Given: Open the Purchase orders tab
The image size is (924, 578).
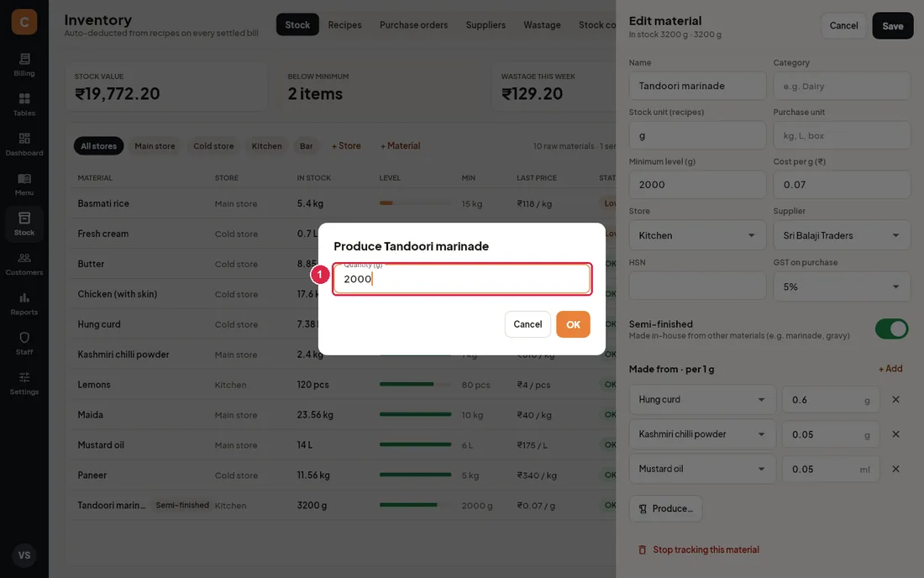Looking at the screenshot, I should [413, 24].
